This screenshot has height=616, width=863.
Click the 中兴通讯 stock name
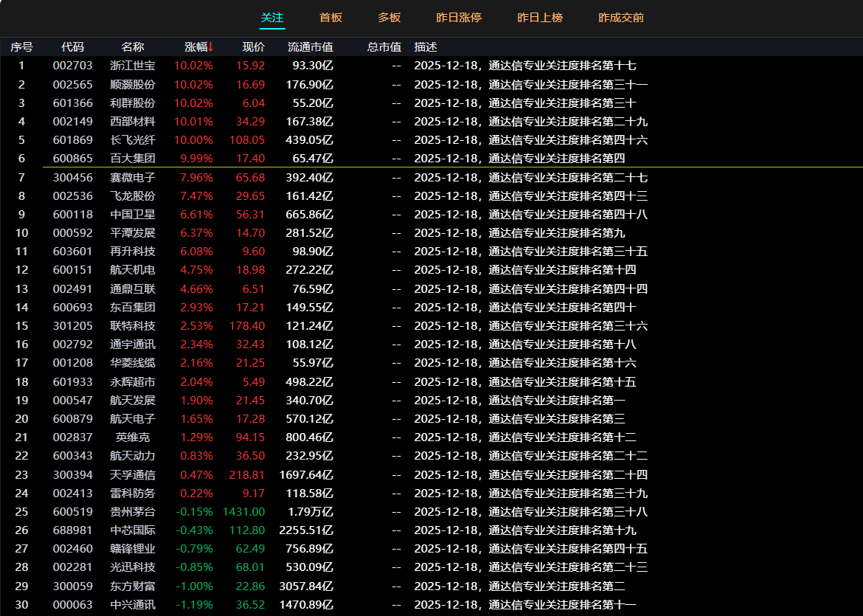pyautogui.click(x=133, y=605)
